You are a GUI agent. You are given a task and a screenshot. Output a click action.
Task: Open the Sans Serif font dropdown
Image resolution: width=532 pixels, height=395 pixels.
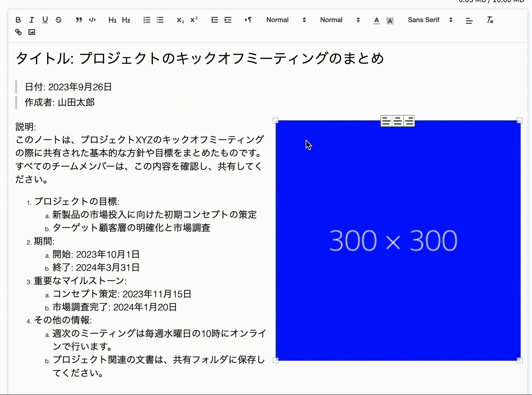click(430, 20)
